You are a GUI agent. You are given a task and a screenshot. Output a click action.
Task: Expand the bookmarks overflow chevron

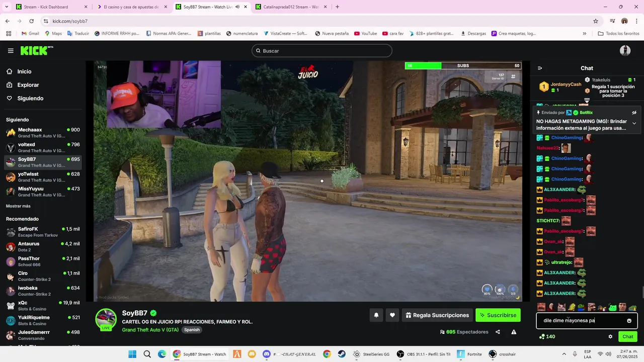pyautogui.click(x=584, y=34)
